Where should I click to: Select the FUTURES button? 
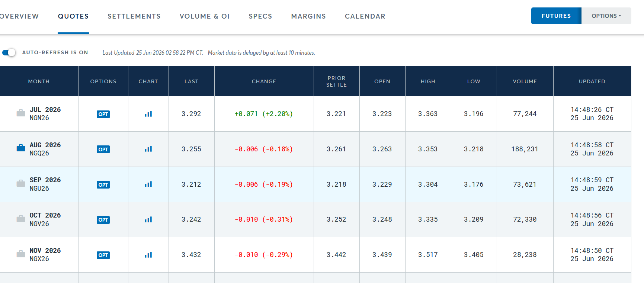point(556,16)
